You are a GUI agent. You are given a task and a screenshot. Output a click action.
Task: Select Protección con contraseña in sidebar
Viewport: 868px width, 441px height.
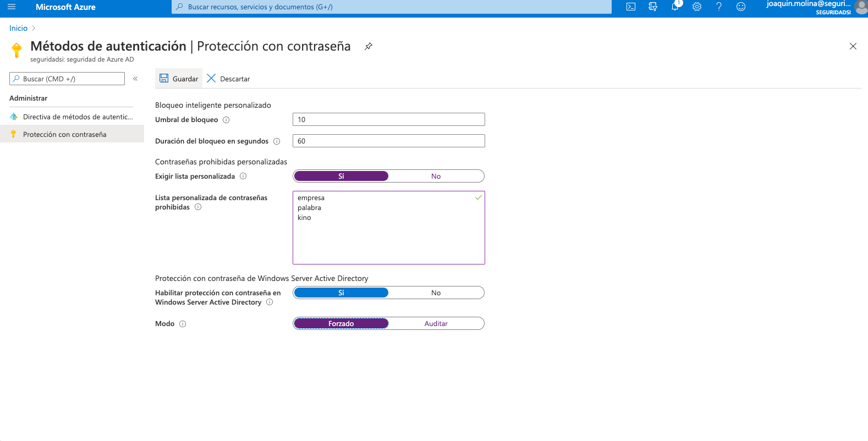[64, 135]
